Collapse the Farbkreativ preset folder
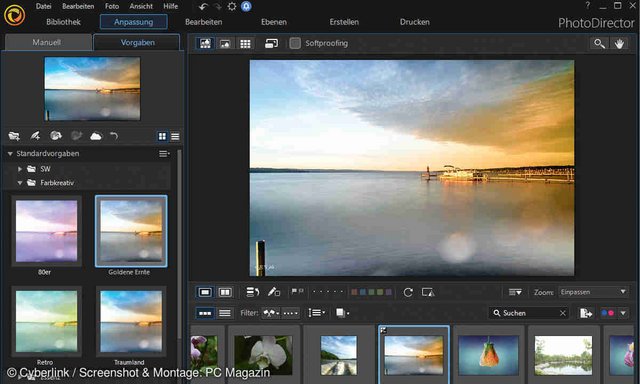640x384 pixels. pyautogui.click(x=20, y=183)
